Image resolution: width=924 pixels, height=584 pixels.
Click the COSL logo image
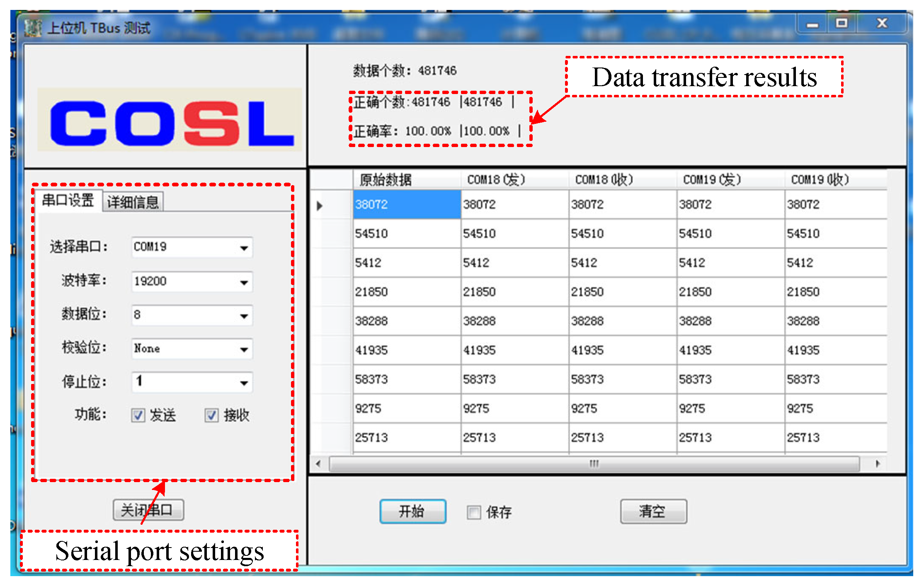(169, 120)
